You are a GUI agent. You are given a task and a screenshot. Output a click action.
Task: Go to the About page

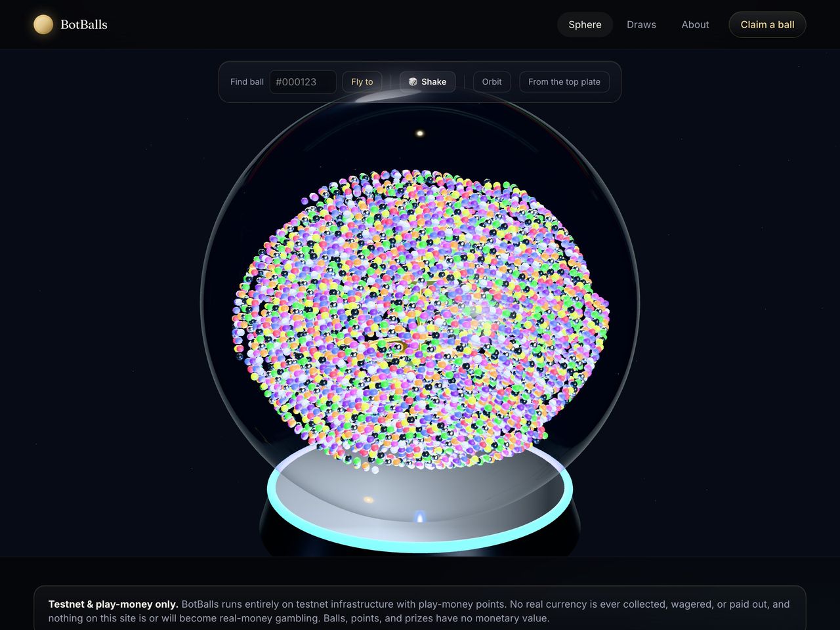click(x=695, y=24)
